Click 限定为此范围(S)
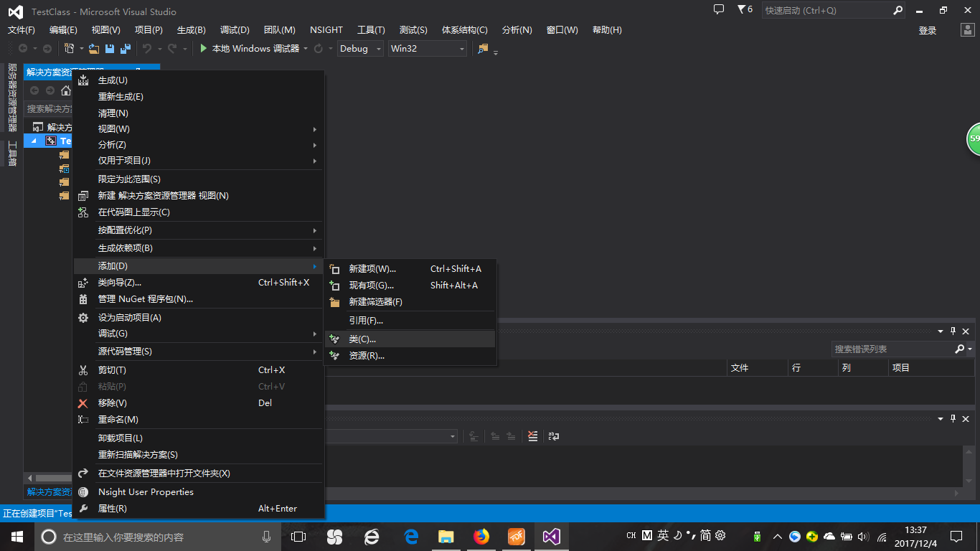The image size is (980, 551). (x=199, y=179)
